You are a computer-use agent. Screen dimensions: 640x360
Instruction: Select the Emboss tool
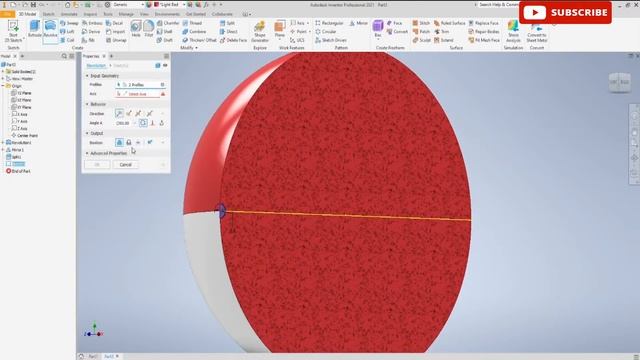tap(92, 23)
